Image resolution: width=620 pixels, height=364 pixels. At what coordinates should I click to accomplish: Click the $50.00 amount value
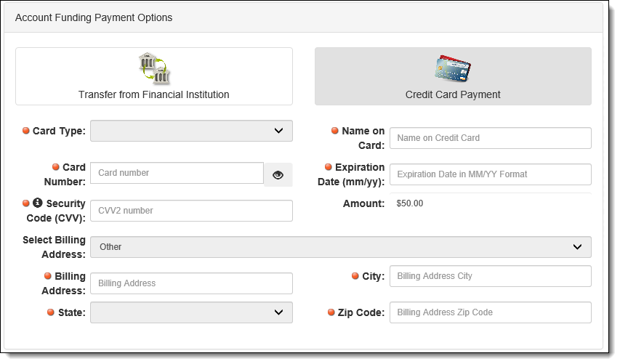[410, 203]
